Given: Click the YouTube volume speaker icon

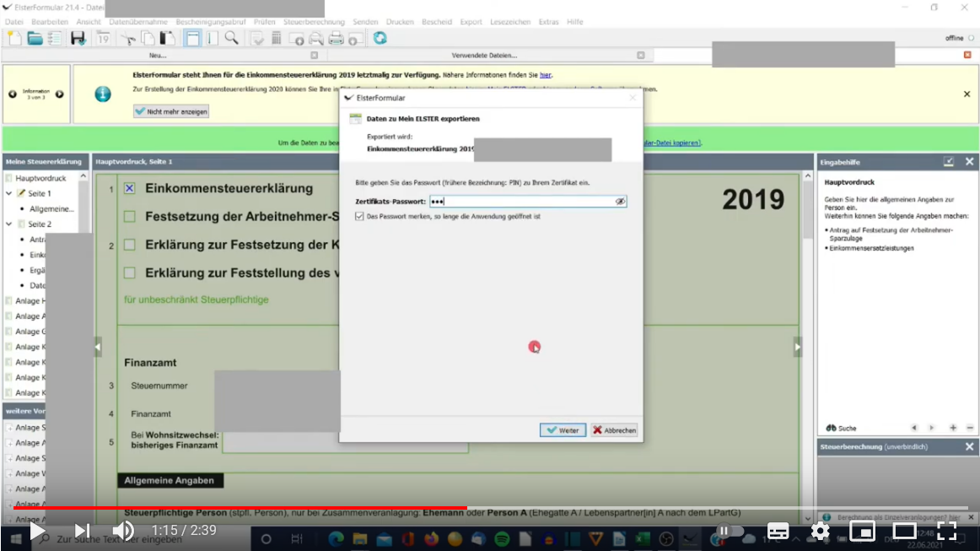Looking at the screenshot, I should coord(123,531).
